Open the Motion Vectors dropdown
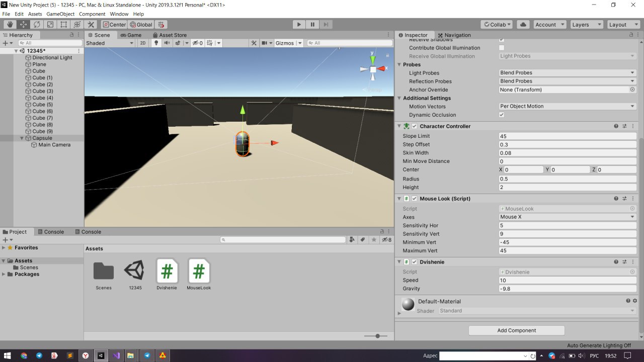 click(568, 106)
